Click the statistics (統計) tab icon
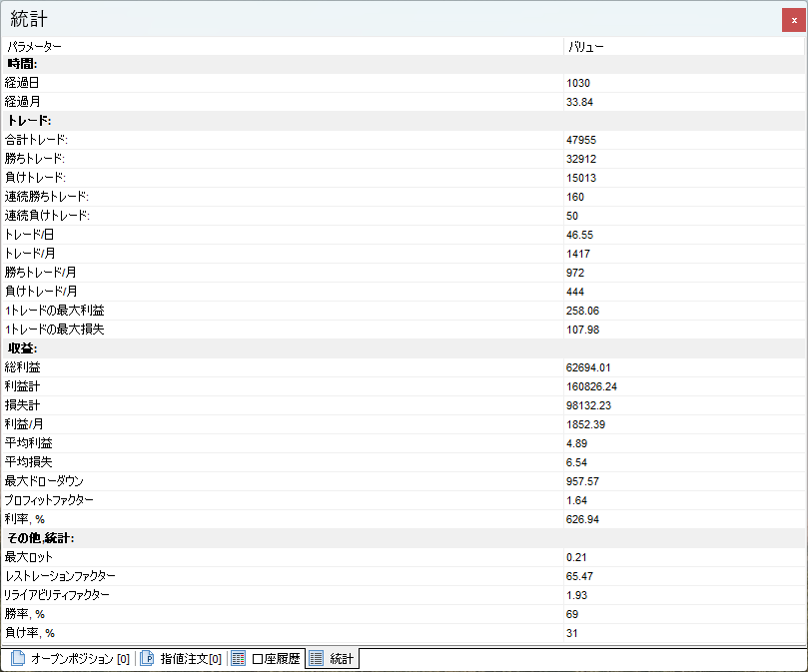Viewport: 808px width, 672px height. point(316,659)
